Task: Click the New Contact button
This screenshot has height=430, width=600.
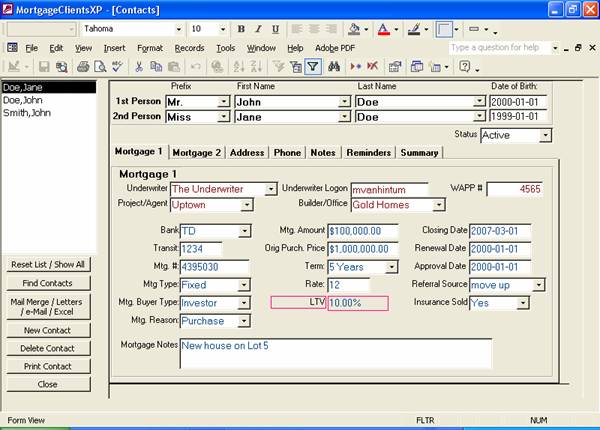Action: (48, 330)
